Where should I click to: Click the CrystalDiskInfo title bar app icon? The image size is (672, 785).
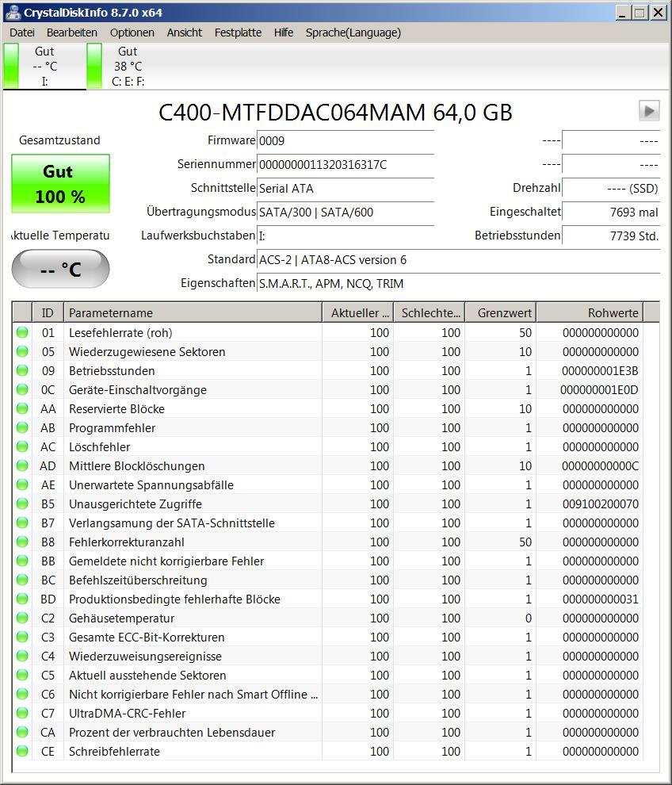click(x=12, y=13)
